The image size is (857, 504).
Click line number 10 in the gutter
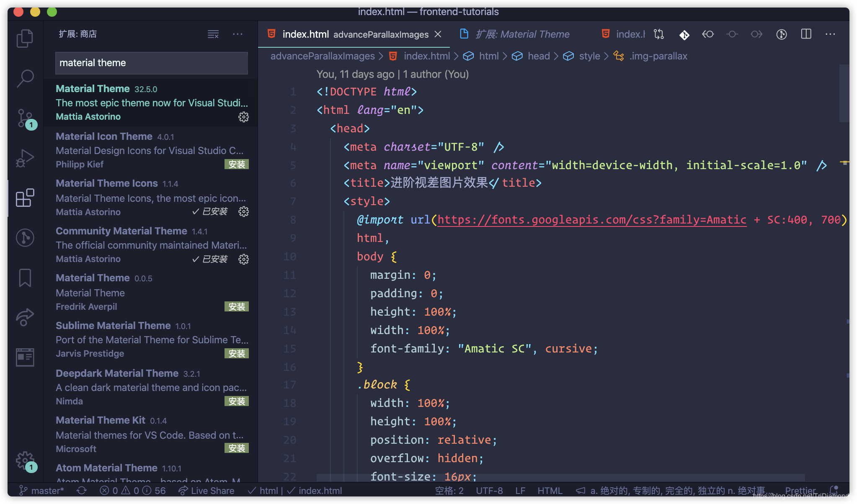pos(289,257)
